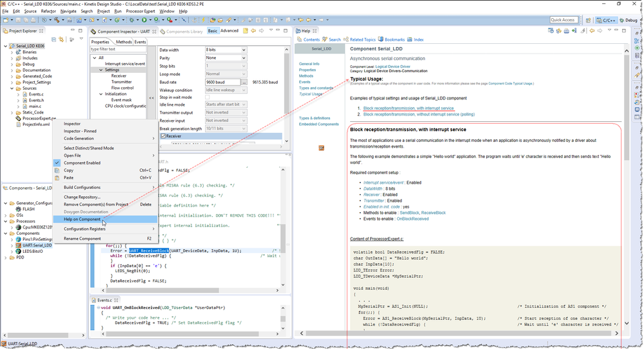
Task: Click the Print icon in the Help view toolbar
Action: [x=567, y=31]
